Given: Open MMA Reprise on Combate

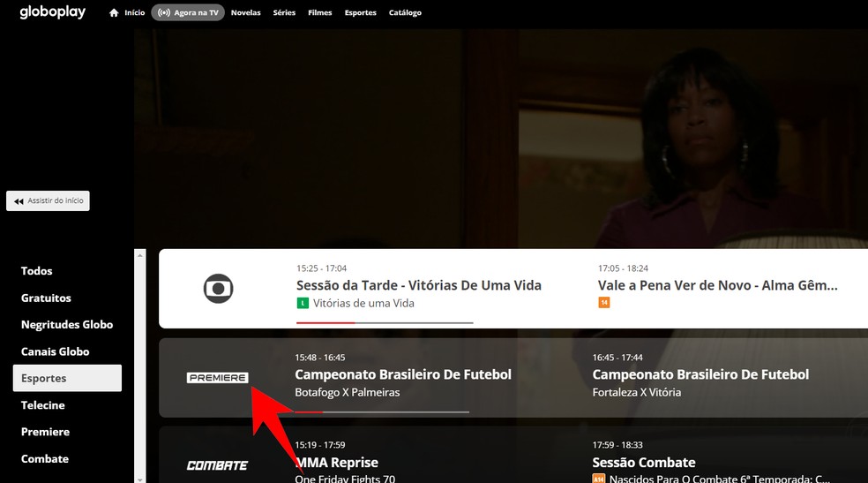Looking at the screenshot, I should coord(337,463).
